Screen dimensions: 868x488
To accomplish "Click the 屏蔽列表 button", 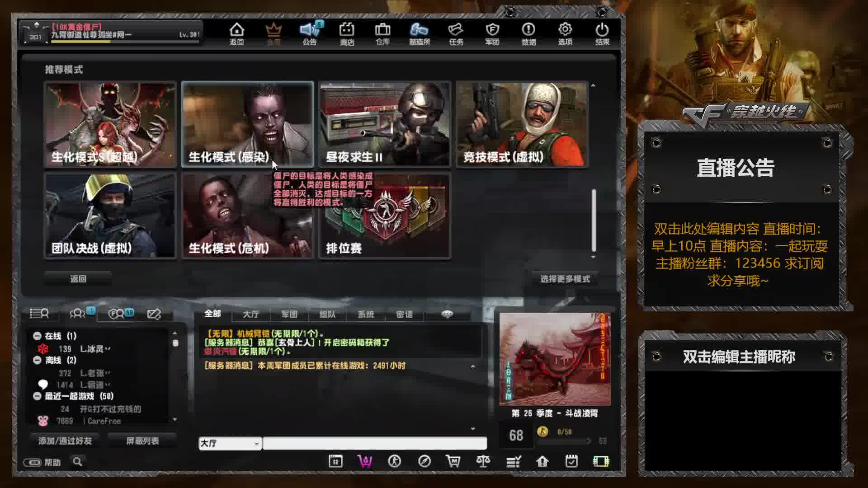I will point(142,441).
